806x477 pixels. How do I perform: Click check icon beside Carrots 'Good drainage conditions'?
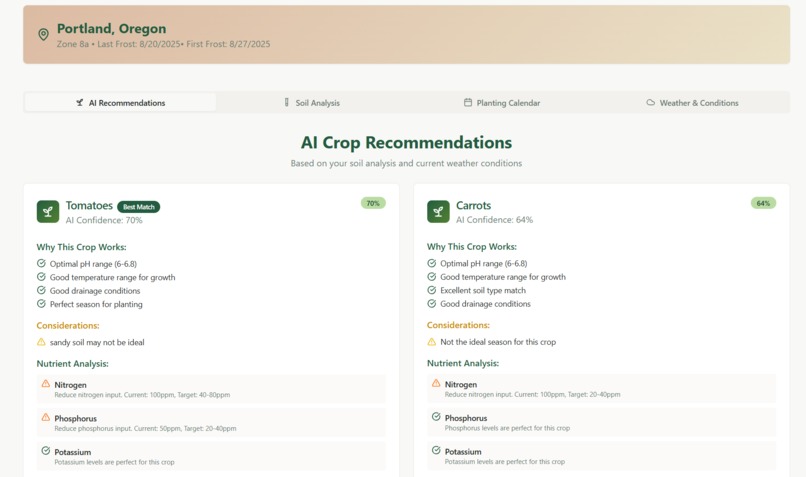point(432,303)
